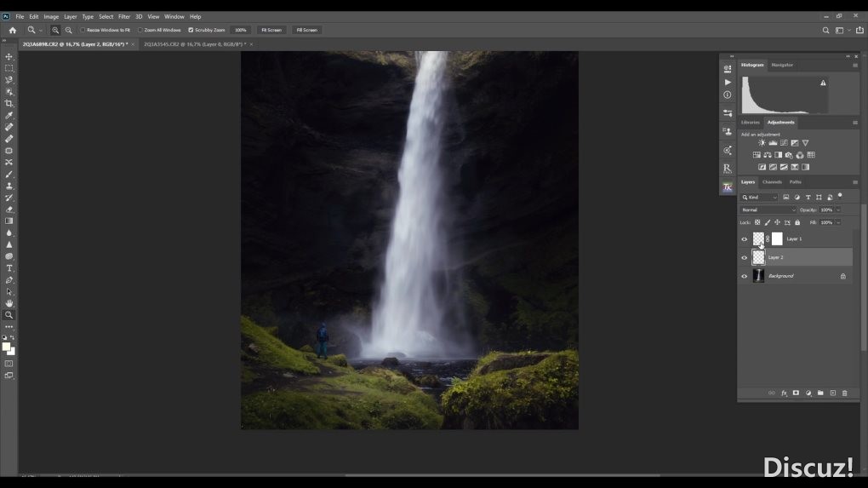Hide Layer 1 using eye icon
Image resolution: width=868 pixels, height=488 pixels.
click(x=744, y=239)
